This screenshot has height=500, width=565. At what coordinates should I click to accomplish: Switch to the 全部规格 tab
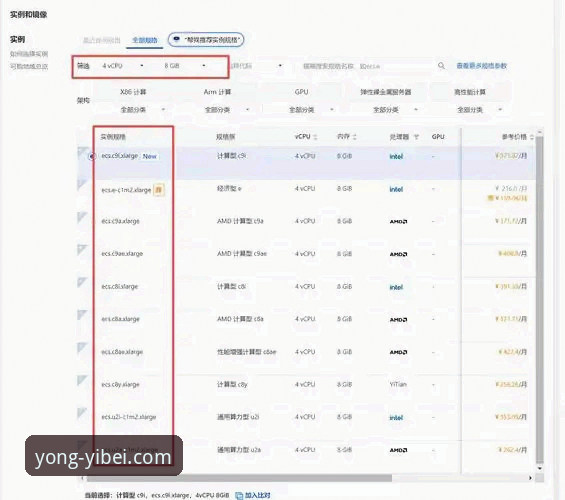click(x=144, y=40)
